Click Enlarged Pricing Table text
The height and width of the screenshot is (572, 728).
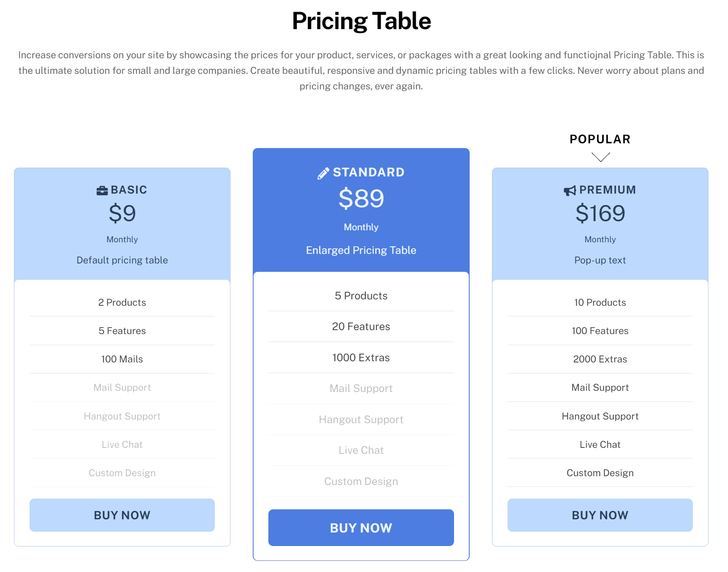click(x=361, y=250)
